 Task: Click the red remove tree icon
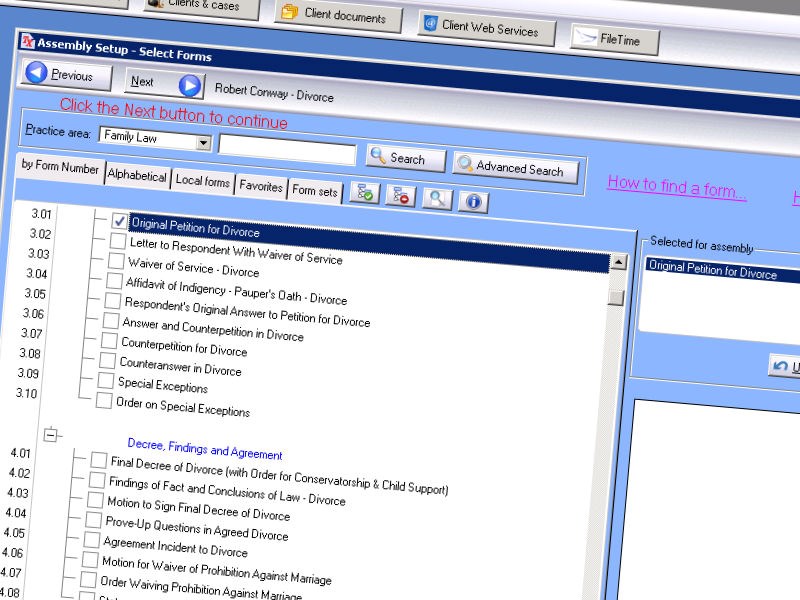[401, 196]
